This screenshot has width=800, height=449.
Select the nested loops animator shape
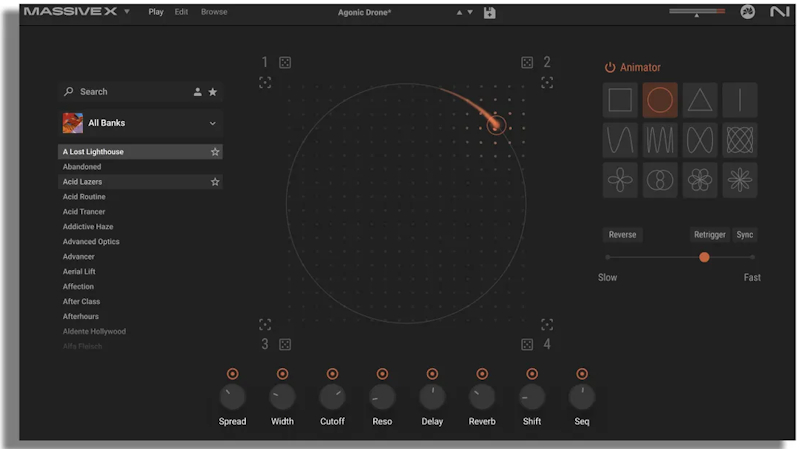coord(660,180)
